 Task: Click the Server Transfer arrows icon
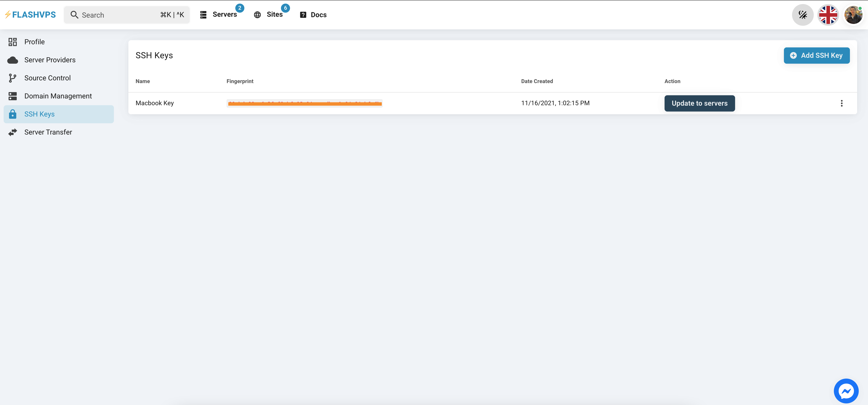click(12, 132)
